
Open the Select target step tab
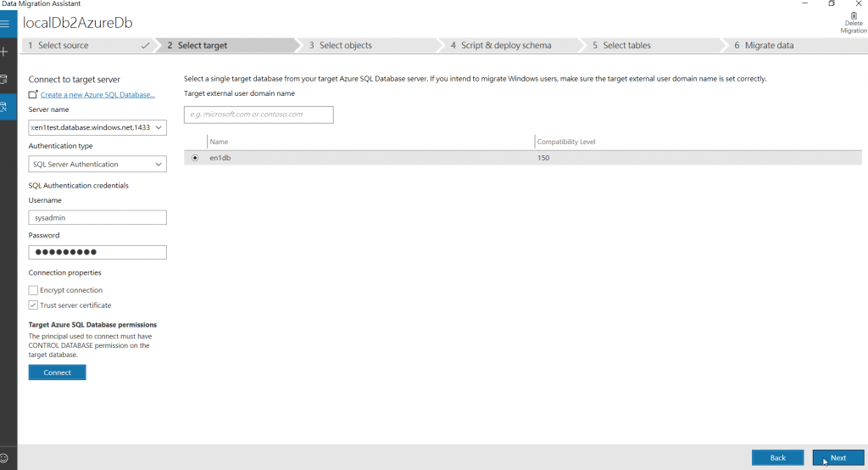point(227,46)
